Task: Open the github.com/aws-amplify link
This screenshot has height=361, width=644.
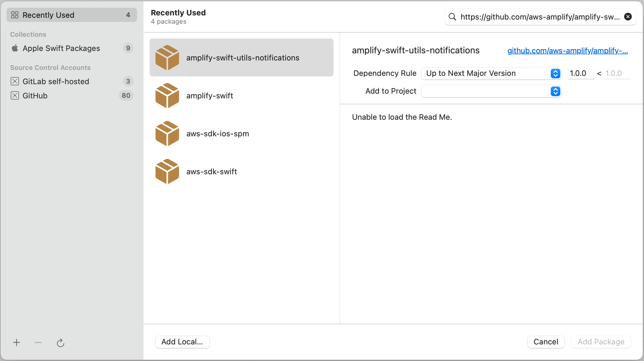Action: click(x=567, y=51)
